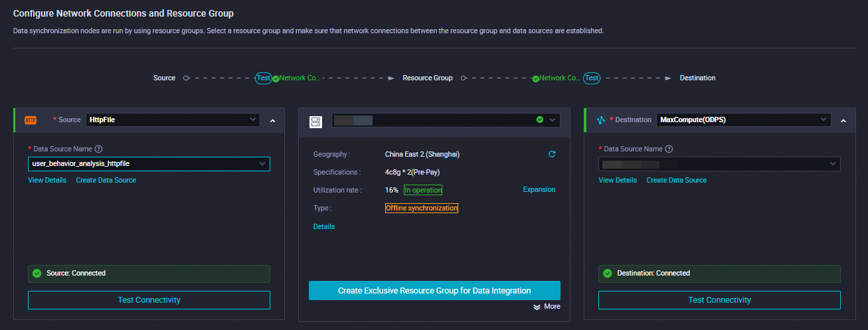Image resolution: width=868 pixels, height=330 pixels.
Task: Click the source-side green network status check
Action: [276, 78]
